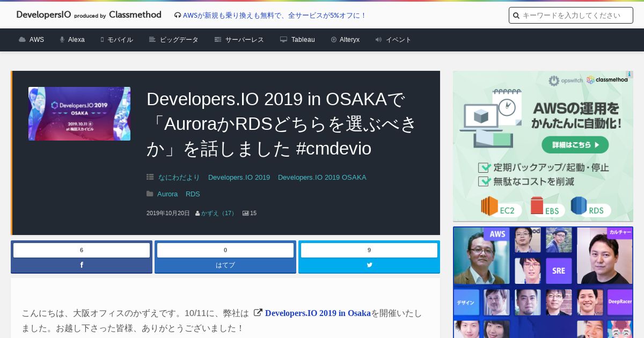The image size is (644, 338).
Task: Click the 詳細はこちら button in the ad
Action: pos(575,144)
